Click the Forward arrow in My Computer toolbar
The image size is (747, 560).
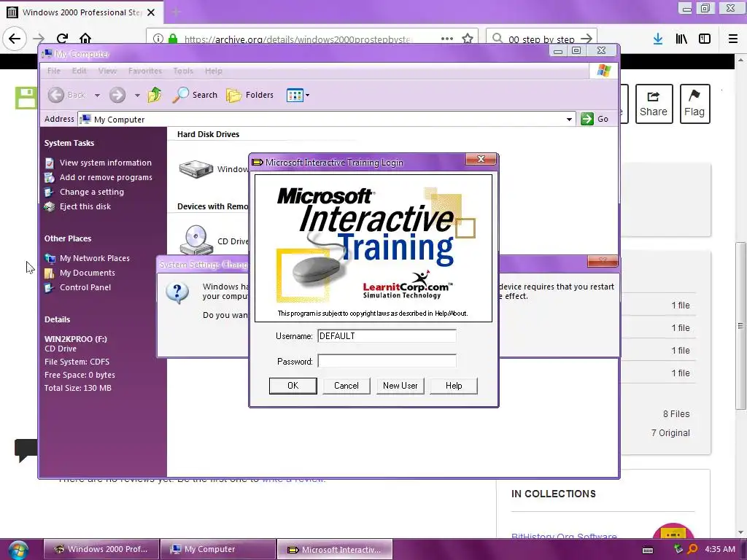(x=117, y=95)
